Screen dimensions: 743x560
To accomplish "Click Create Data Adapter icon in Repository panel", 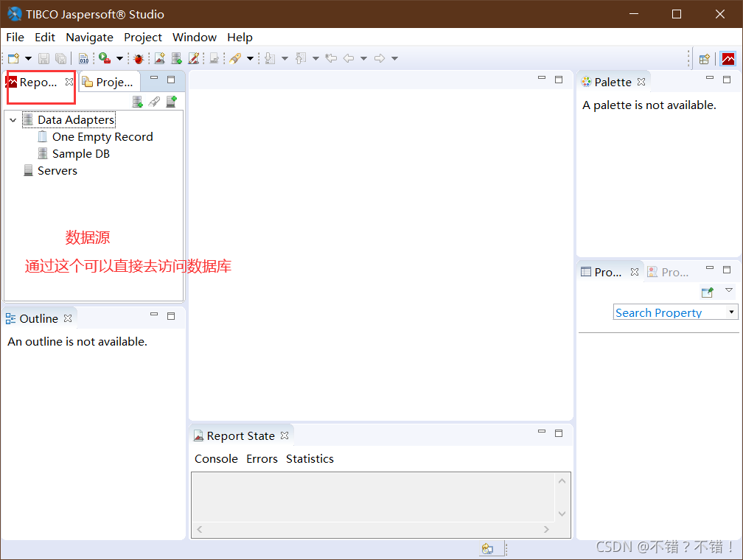I will (137, 102).
